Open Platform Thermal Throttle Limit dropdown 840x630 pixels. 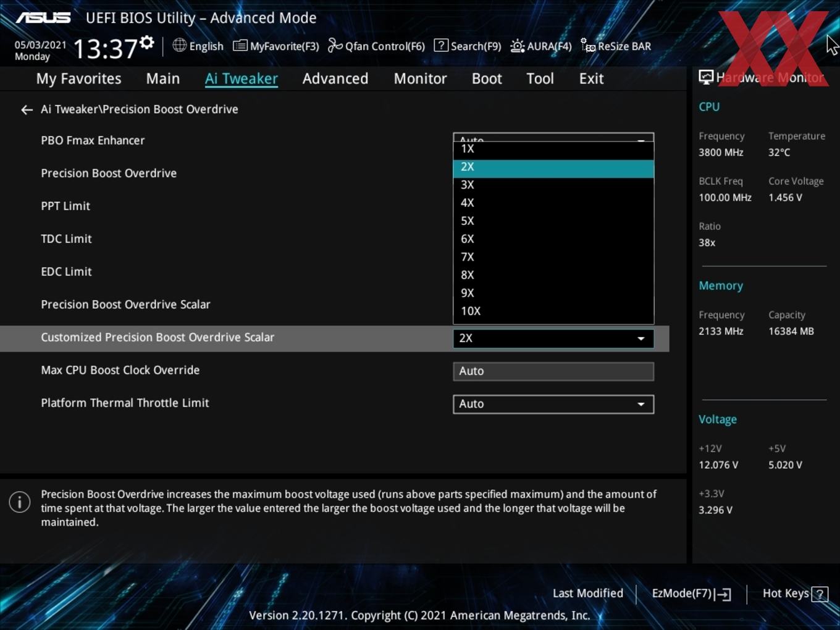tap(553, 404)
